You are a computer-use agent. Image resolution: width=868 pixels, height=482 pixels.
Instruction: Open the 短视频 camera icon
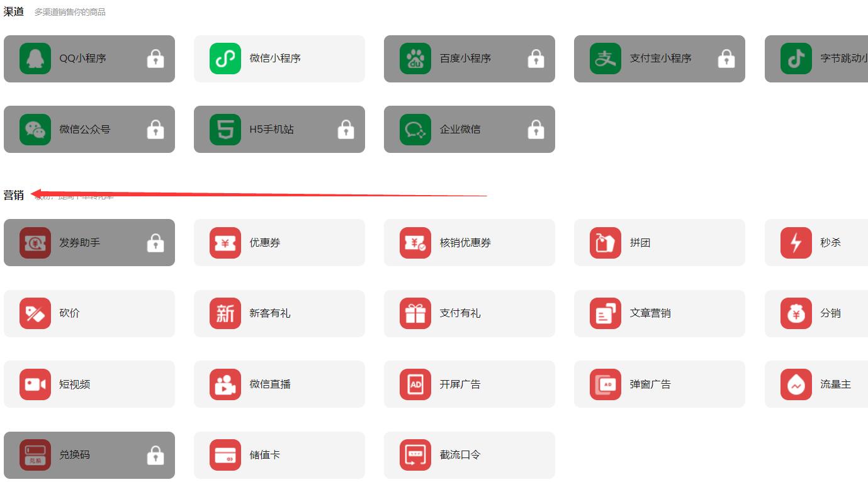pos(35,384)
